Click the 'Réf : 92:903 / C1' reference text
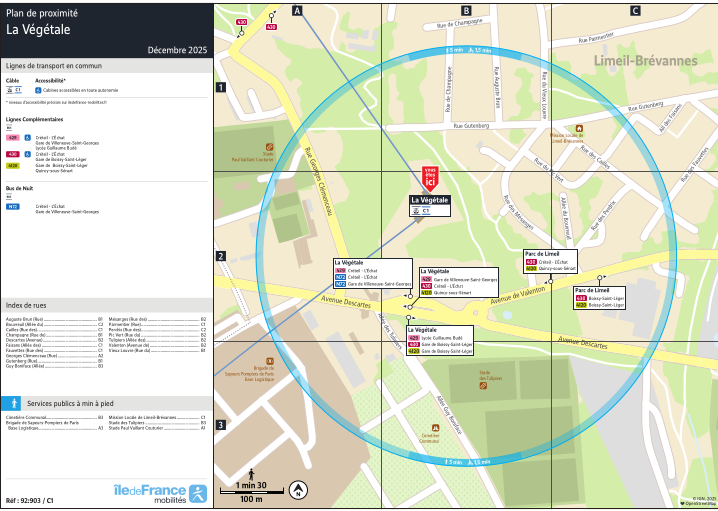 point(29,500)
